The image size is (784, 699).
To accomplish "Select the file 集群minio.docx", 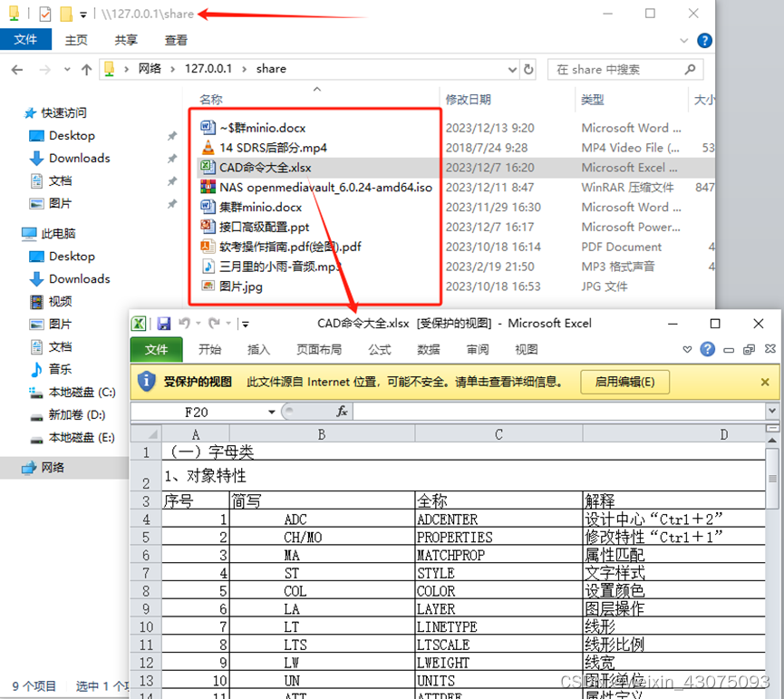I will coord(260,207).
